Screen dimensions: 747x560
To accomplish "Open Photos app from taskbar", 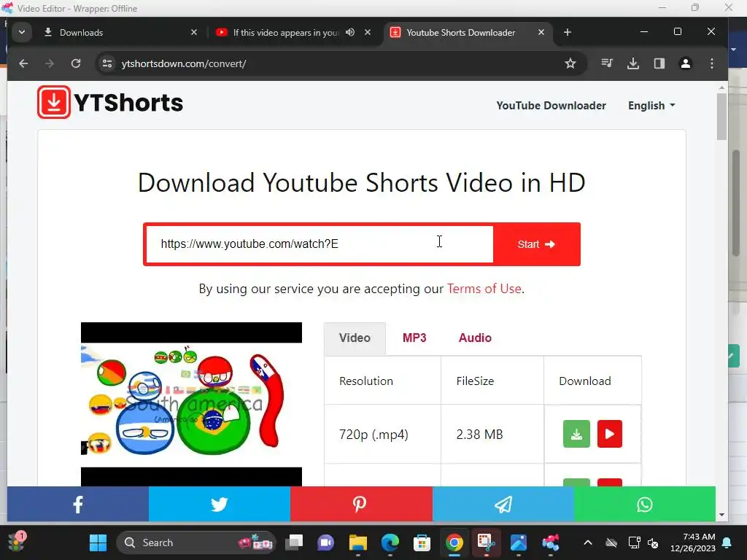I will [x=519, y=542].
